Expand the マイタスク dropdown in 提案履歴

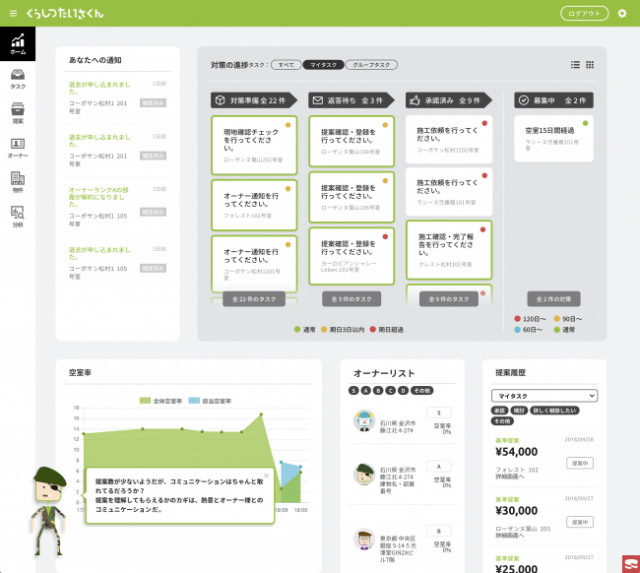coord(544,396)
